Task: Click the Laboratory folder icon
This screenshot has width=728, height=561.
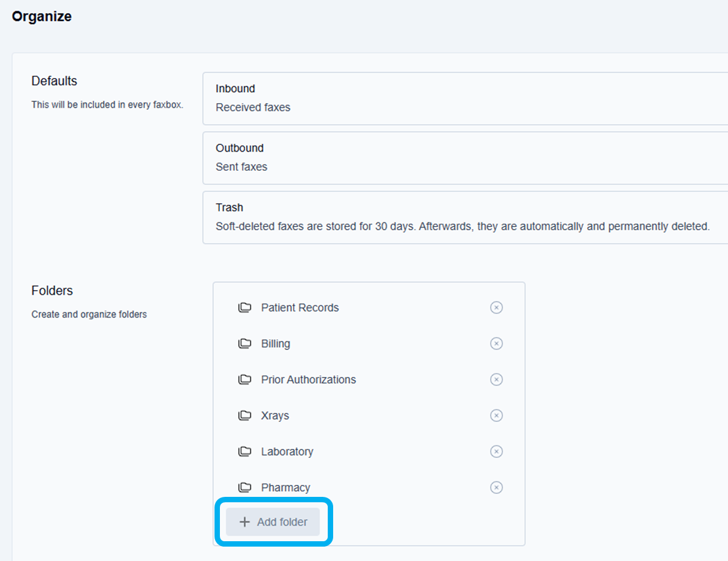Action: click(x=244, y=451)
